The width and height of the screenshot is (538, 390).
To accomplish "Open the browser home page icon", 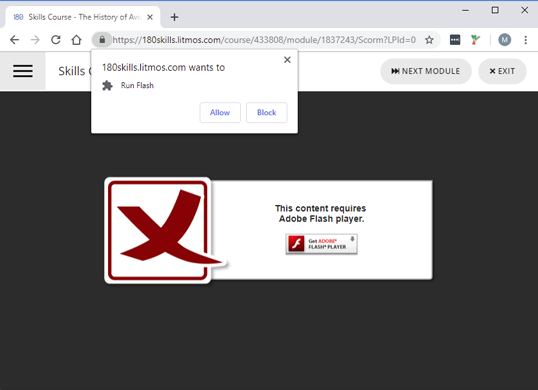I will coord(76,40).
